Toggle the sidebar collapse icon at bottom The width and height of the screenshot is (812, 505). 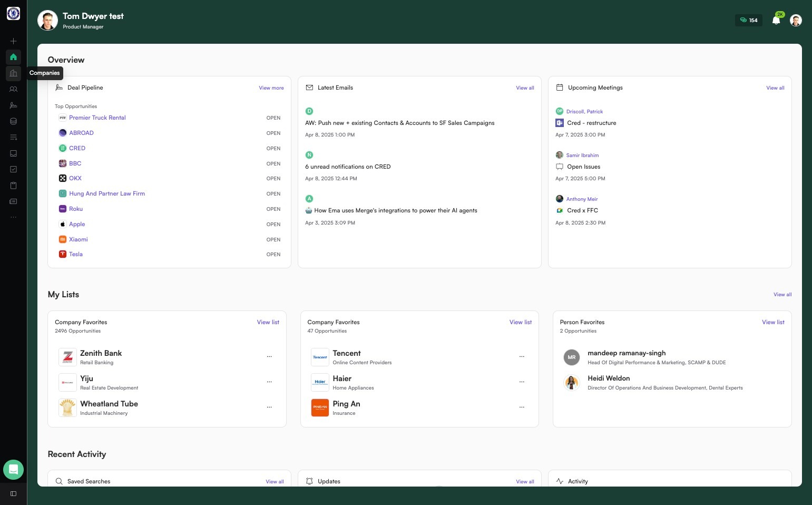[x=13, y=493]
